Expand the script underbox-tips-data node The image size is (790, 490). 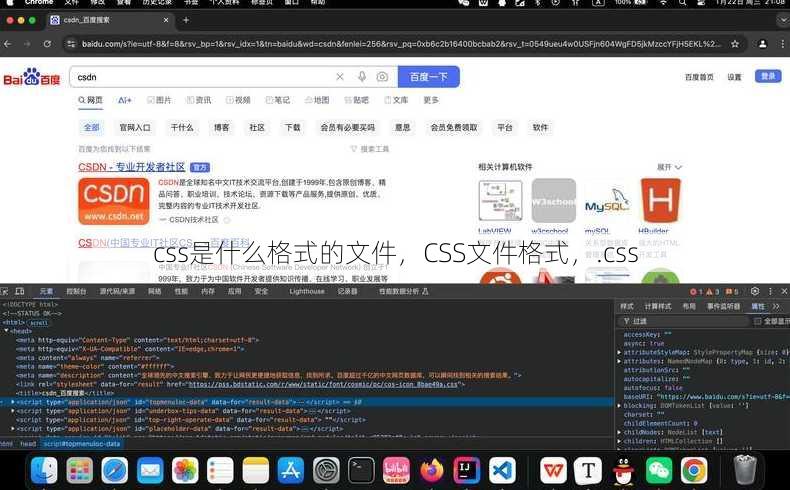(x=13, y=411)
